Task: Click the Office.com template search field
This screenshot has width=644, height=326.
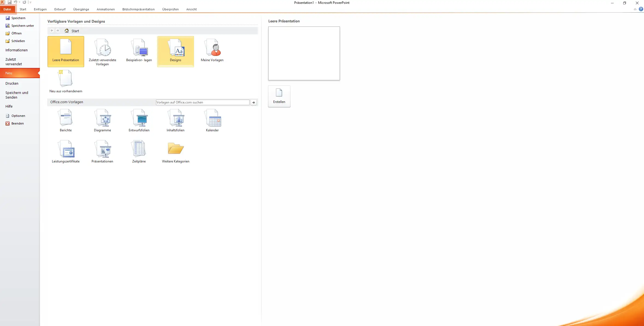Action: click(202, 102)
